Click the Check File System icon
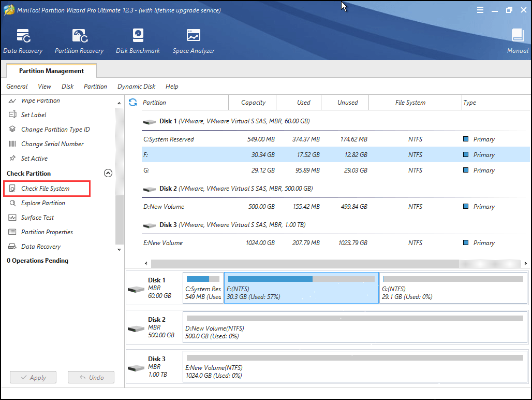Viewport: 532px width, 400px height. click(12, 189)
